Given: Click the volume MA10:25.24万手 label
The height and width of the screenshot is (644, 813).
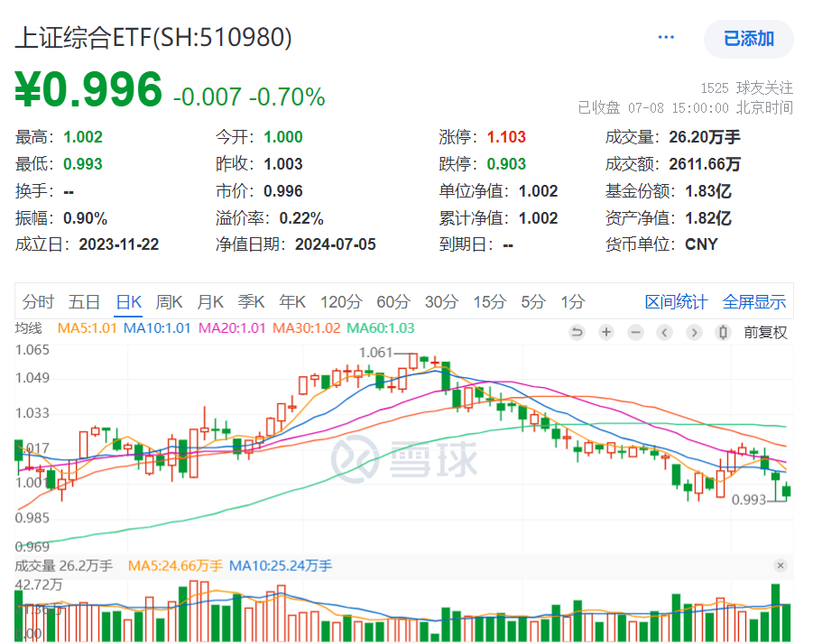Looking at the screenshot, I should click(281, 566).
